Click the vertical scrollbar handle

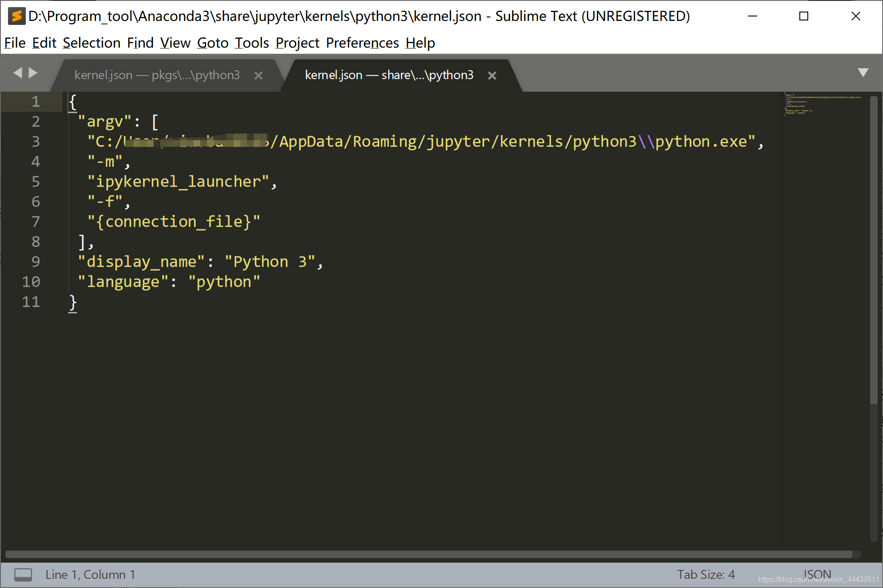[x=873, y=249]
